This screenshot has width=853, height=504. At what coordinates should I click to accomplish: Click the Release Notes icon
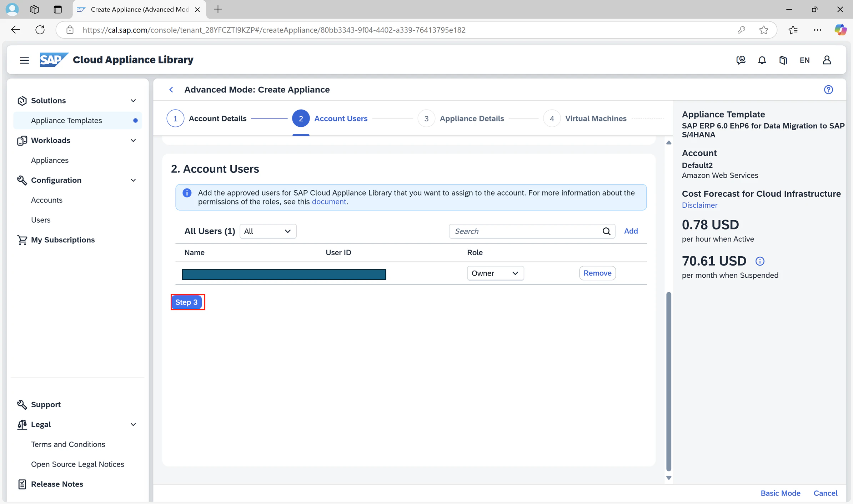(x=22, y=484)
